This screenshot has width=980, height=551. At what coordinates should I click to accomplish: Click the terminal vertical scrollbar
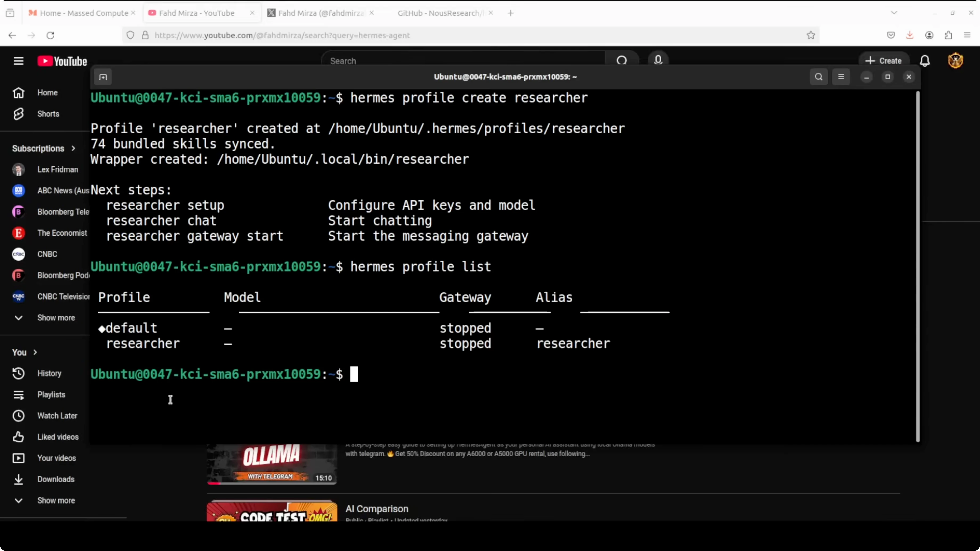917,266
